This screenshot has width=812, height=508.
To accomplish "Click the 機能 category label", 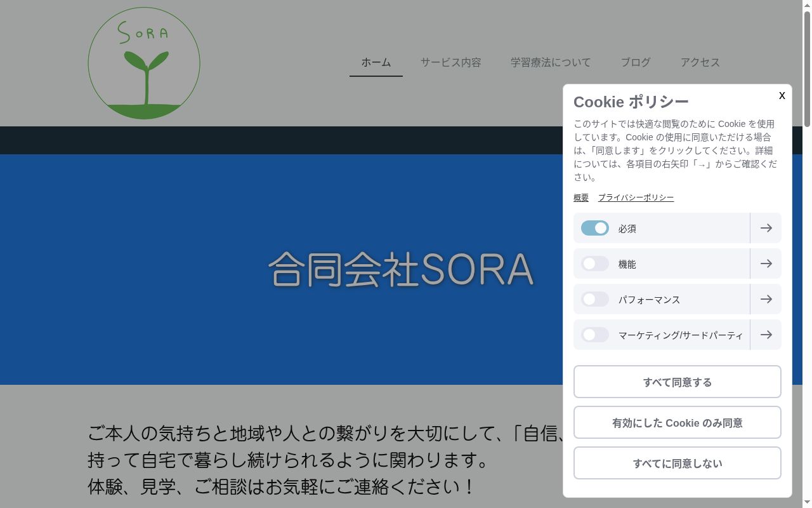I will (627, 264).
